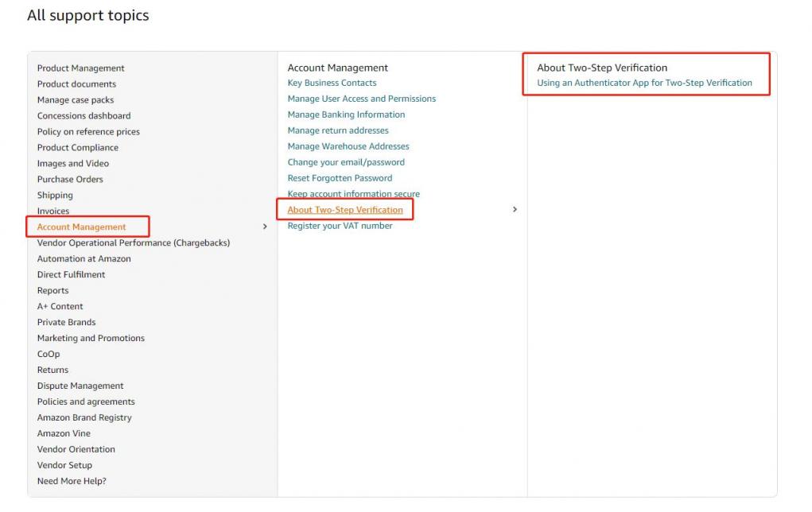
Task: Select Account Management in topics list
Action: (x=81, y=227)
